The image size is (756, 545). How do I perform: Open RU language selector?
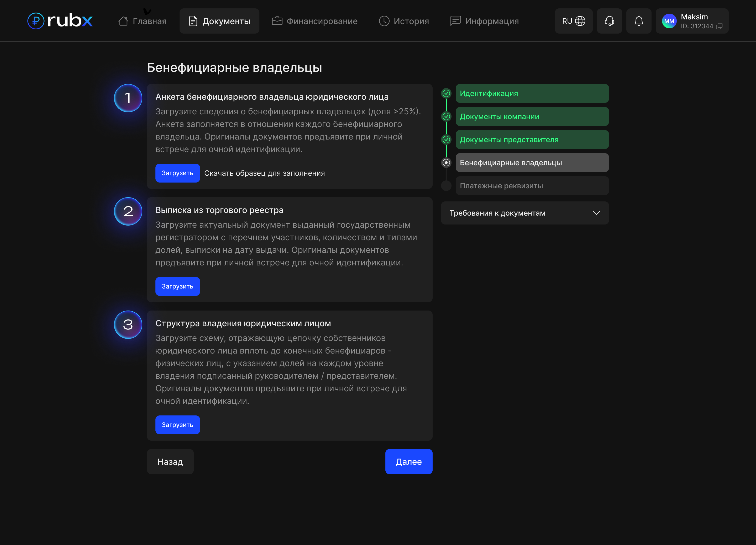click(567, 21)
